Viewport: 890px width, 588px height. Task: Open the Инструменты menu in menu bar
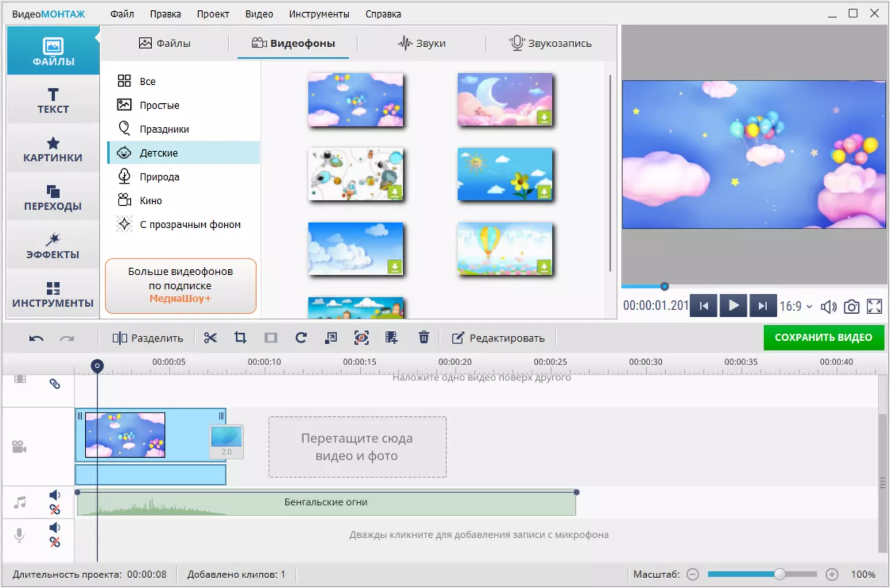[x=319, y=14]
